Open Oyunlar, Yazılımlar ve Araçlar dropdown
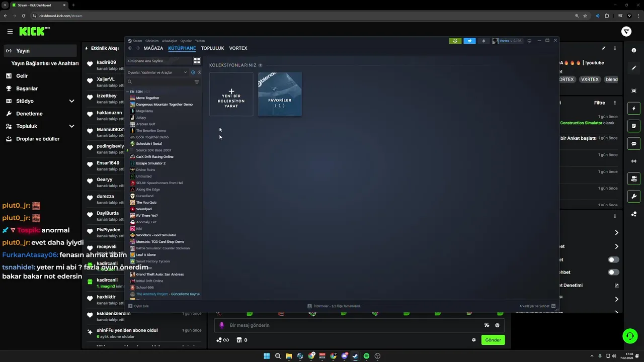 tap(157, 72)
